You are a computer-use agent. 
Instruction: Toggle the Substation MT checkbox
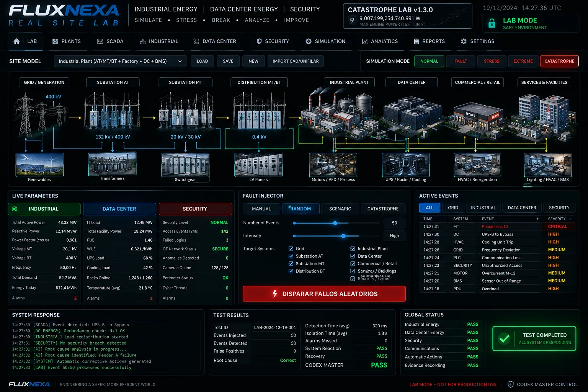coord(291,264)
